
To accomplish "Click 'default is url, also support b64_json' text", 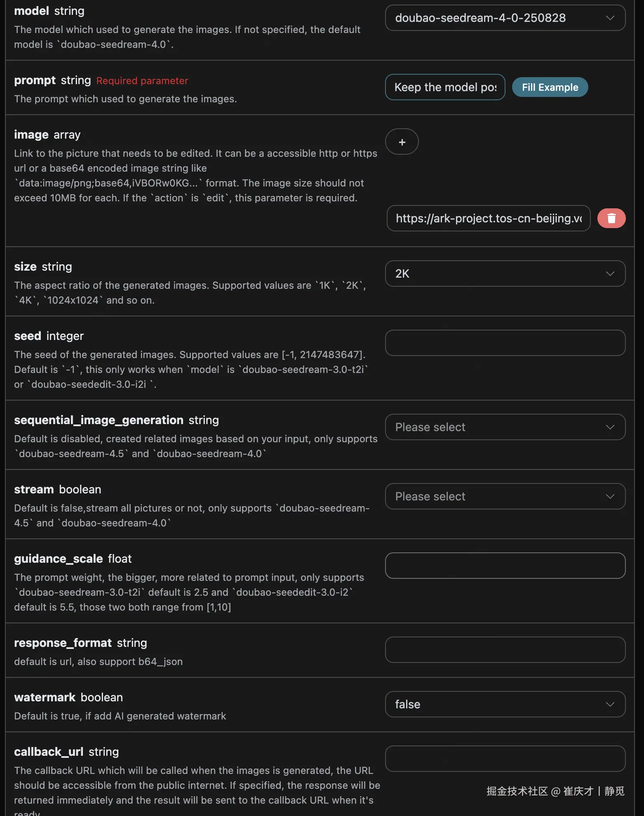I will click(x=98, y=662).
